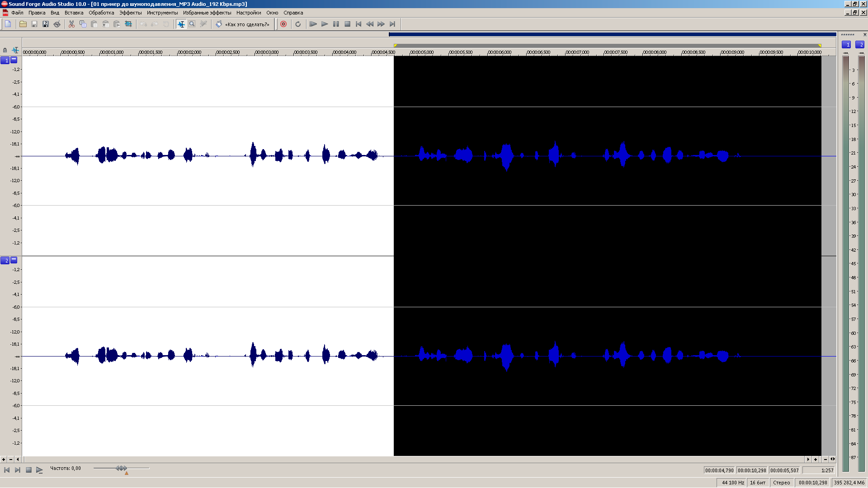Select the Pencil tool

coord(203,24)
